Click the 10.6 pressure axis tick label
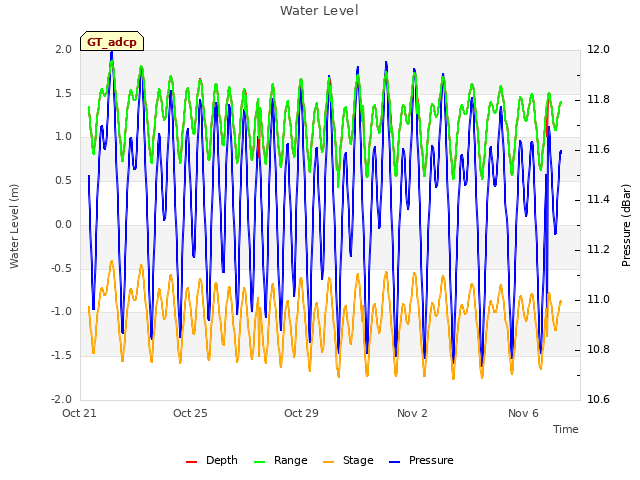 click(598, 399)
